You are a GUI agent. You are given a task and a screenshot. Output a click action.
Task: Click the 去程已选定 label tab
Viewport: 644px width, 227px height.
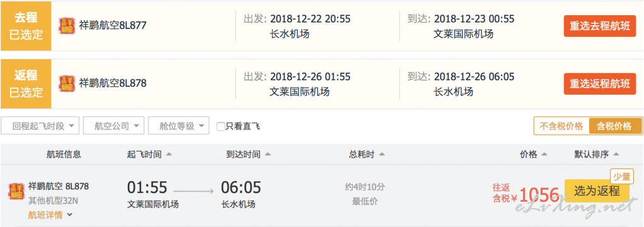click(x=26, y=26)
